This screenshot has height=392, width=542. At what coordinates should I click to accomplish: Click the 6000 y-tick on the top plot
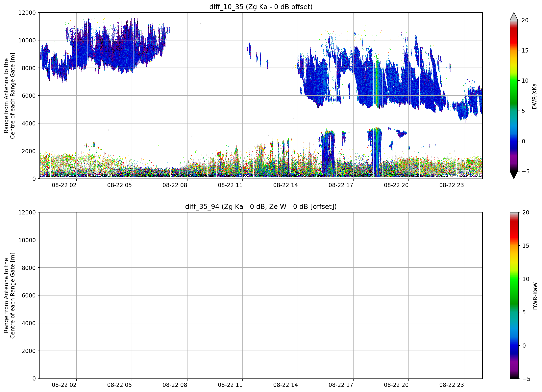click(29, 96)
